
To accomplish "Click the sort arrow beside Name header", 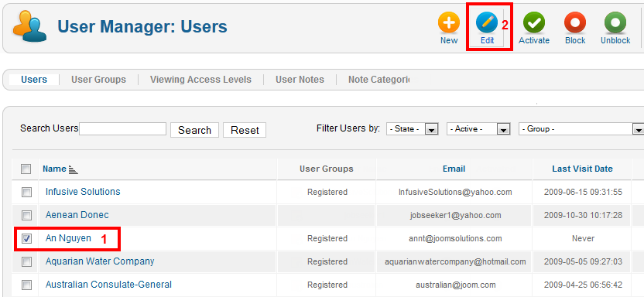I will 73,169.
